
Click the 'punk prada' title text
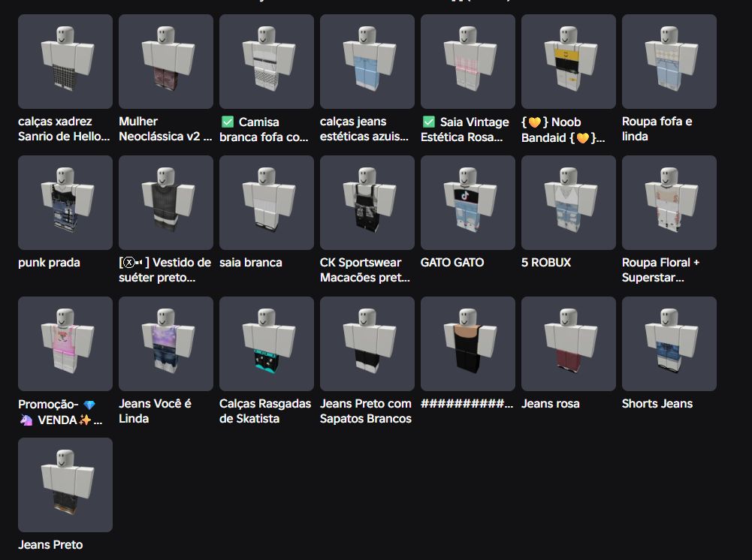(x=49, y=263)
